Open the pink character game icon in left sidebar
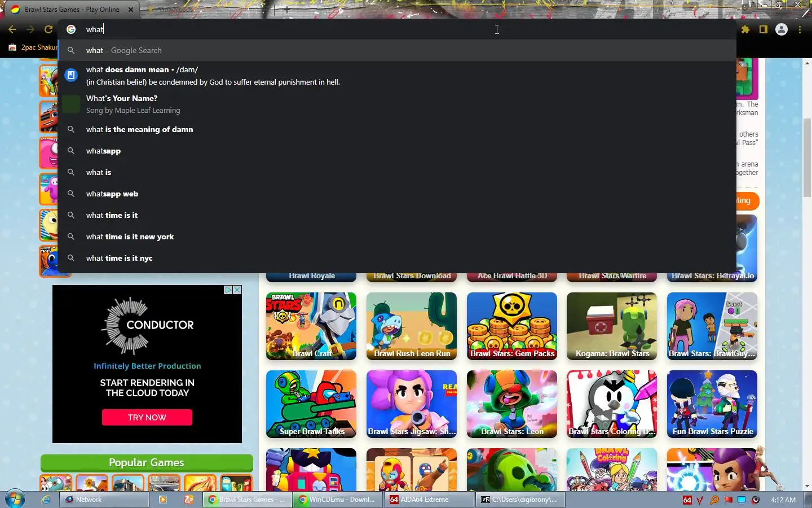812x508 pixels. click(49, 152)
